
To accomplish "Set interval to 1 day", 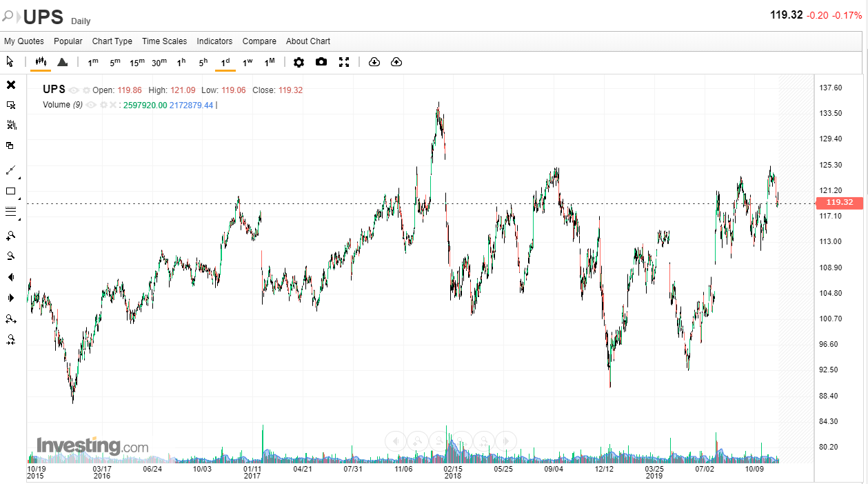I will pos(225,62).
